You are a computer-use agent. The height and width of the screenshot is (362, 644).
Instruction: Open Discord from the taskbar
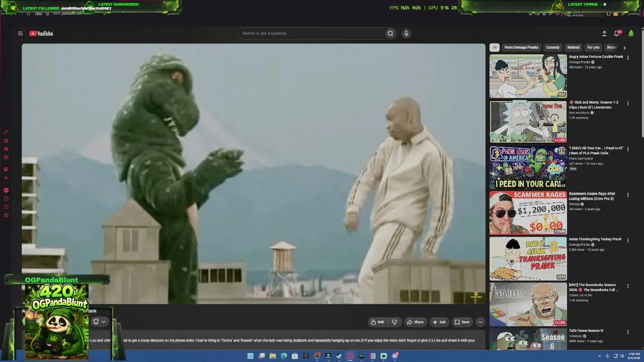pos(395,356)
